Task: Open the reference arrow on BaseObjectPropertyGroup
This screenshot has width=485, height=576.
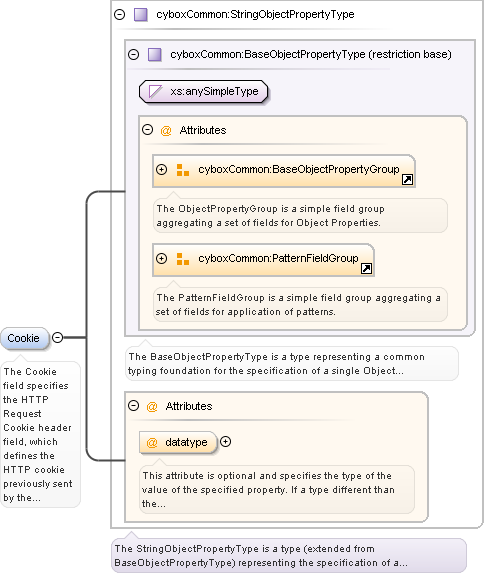Action: tap(407, 180)
